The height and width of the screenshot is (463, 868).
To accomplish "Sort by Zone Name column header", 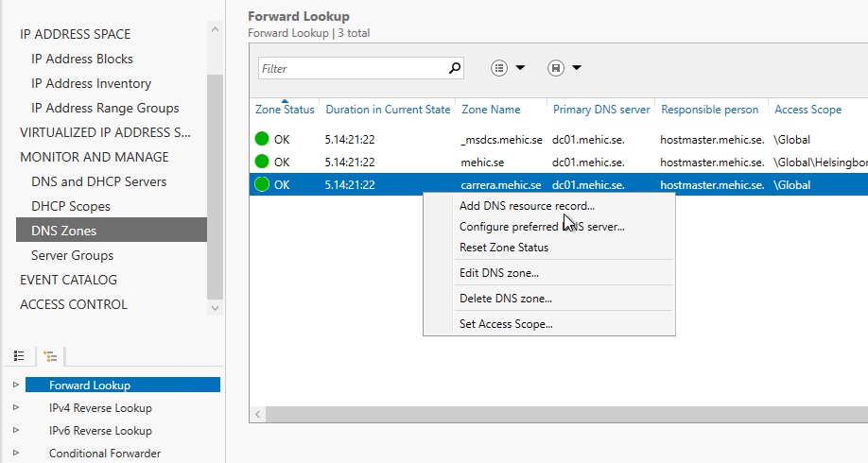I will click(491, 110).
